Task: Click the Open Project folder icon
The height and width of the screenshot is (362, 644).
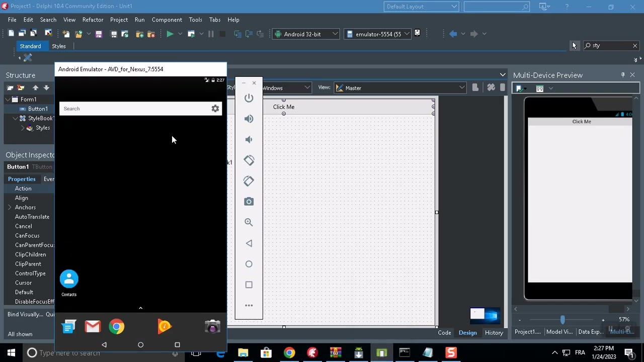Action: [78, 34]
